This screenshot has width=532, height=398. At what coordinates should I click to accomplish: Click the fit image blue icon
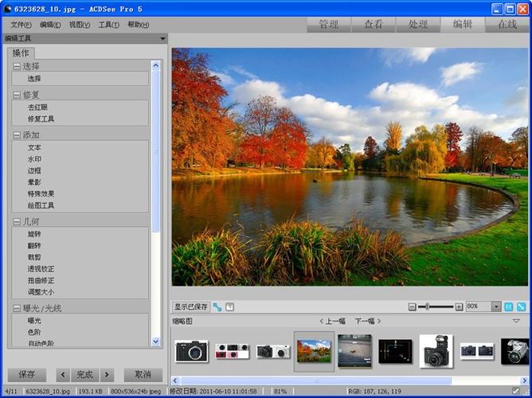pos(522,306)
